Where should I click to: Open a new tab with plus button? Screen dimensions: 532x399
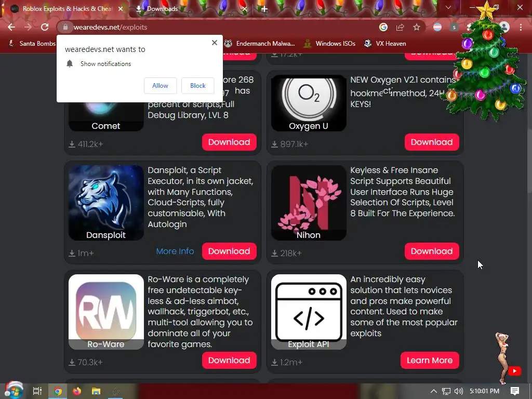click(264, 9)
